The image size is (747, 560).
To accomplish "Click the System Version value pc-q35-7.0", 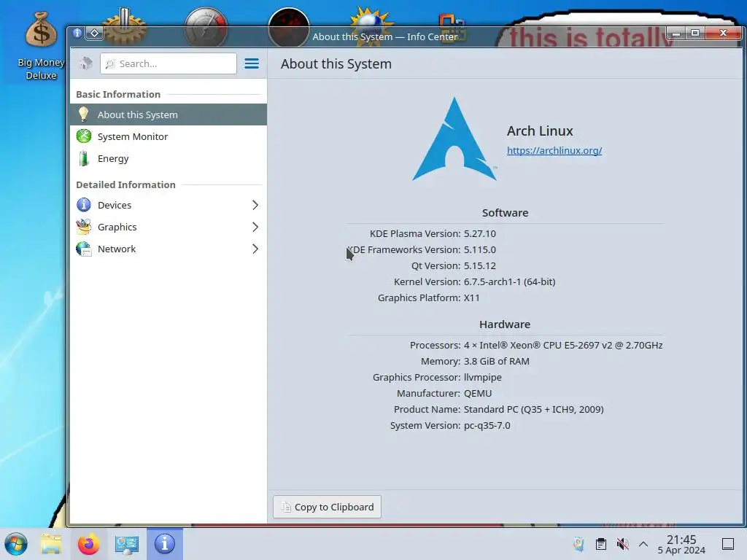I will [487, 426].
